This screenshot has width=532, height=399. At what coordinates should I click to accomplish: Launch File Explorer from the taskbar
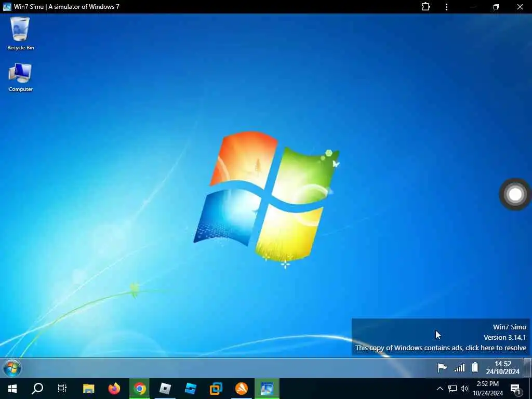point(88,389)
